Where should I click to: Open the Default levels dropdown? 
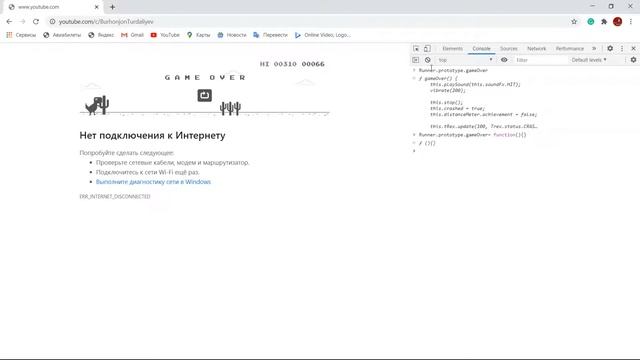tap(589, 60)
